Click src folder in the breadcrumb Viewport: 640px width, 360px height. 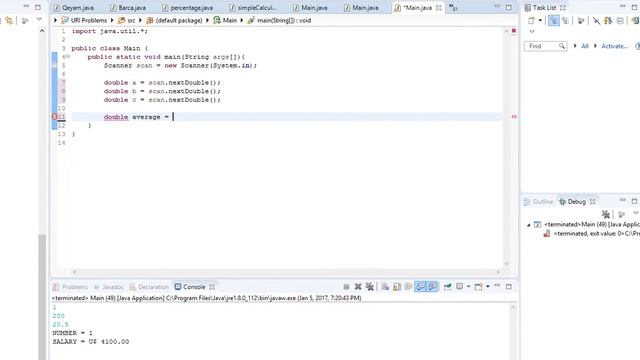pyautogui.click(x=131, y=20)
